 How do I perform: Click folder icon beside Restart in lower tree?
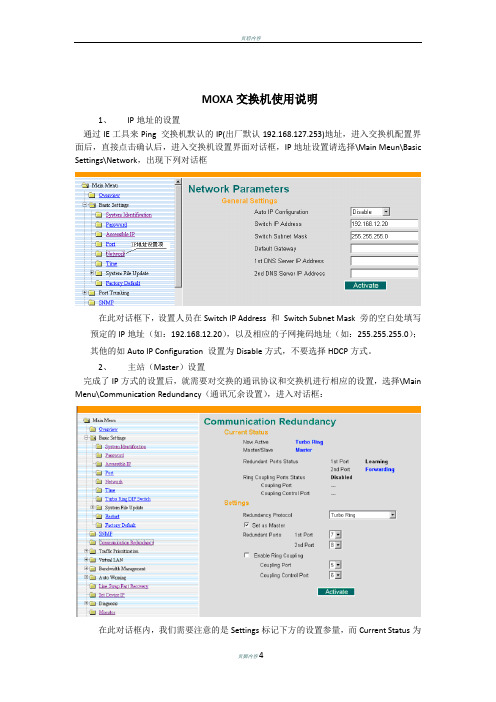point(99,516)
